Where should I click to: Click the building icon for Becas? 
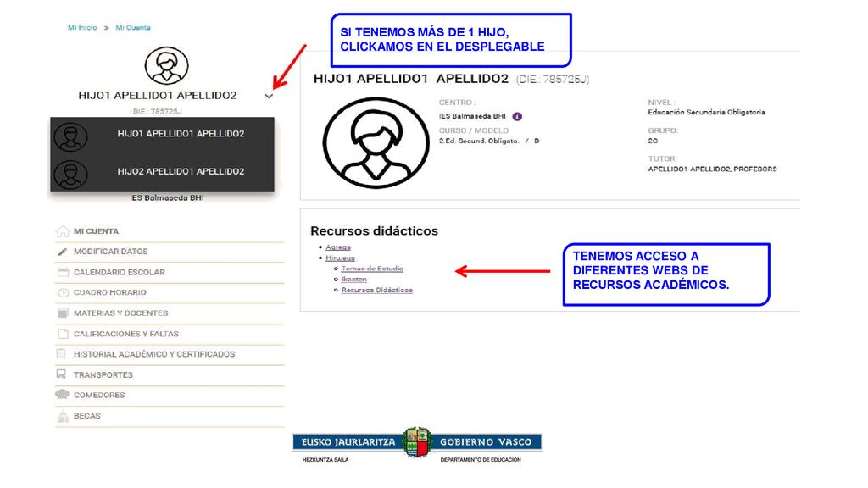pos(63,416)
